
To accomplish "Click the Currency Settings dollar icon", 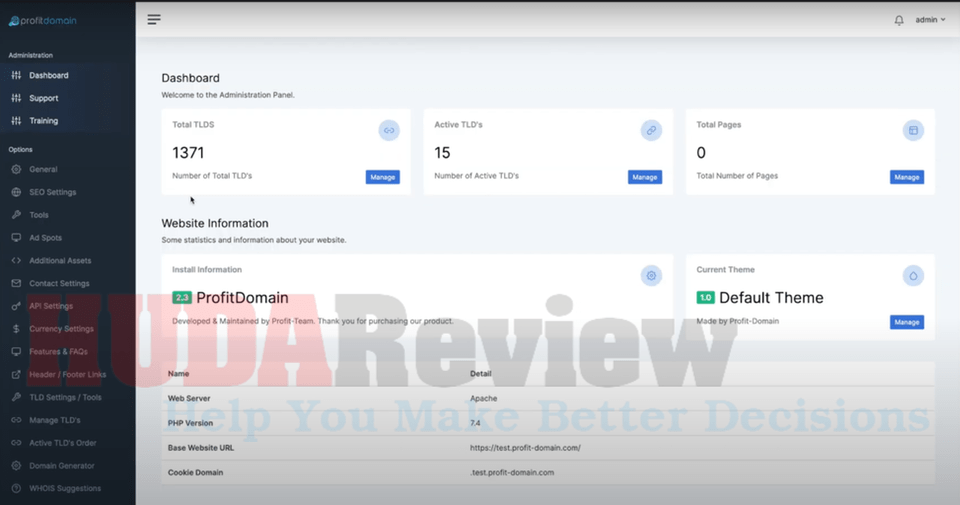I will pos(16,329).
